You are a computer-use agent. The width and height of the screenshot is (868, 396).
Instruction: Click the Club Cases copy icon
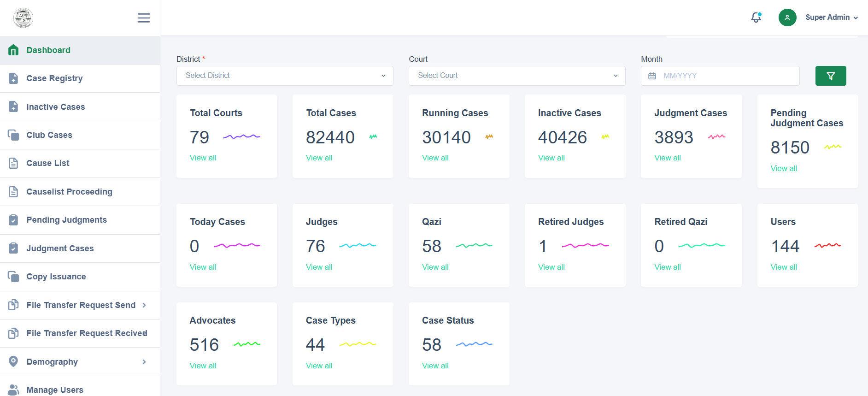tap(14, 135)
